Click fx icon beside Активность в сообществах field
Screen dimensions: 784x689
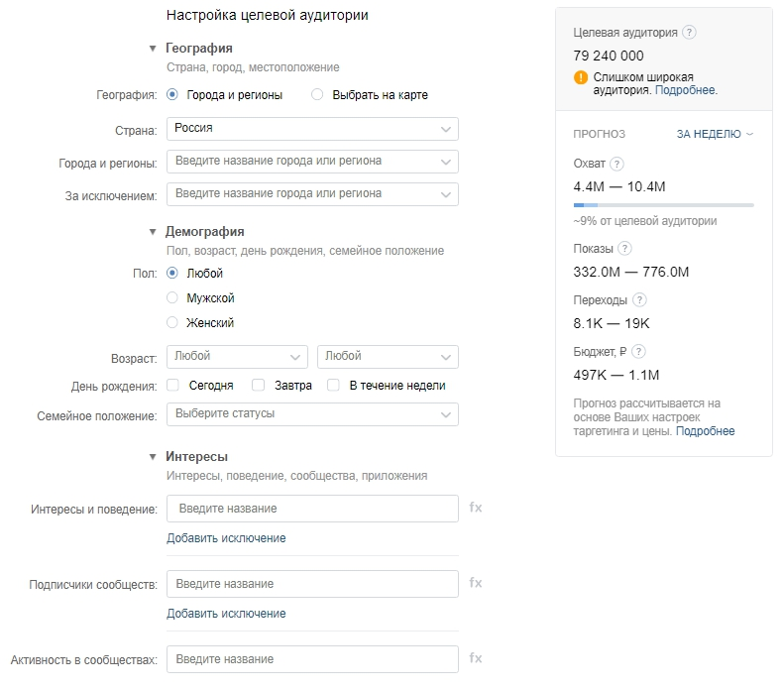[476, 658]
